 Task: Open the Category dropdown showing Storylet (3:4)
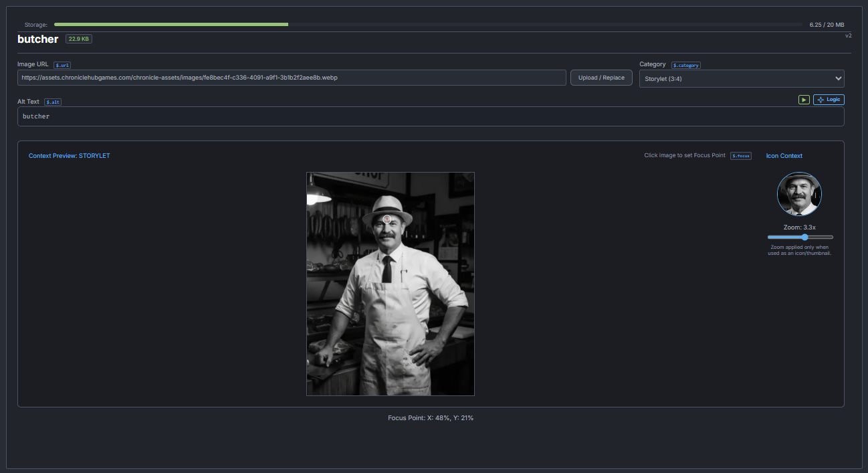pyautogui.click(x=742, y=79)
